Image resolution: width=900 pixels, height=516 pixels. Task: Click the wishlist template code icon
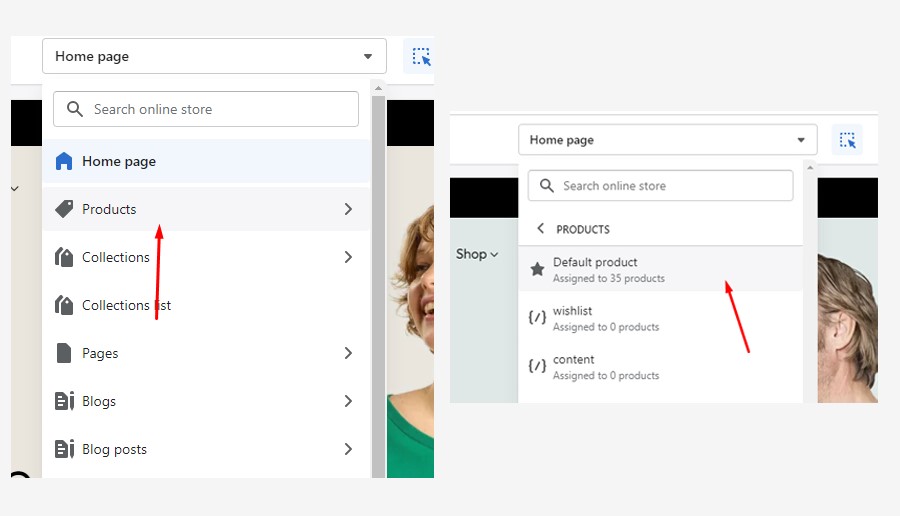537,317
